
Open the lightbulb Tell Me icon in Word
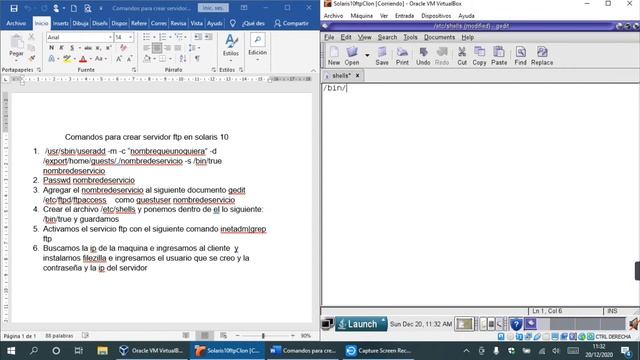(233, 23)
